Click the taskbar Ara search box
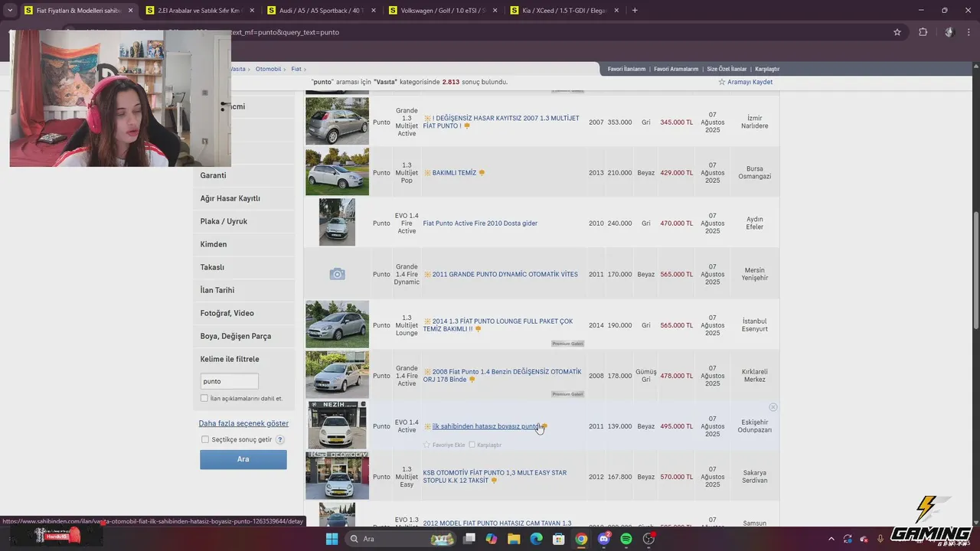Screen dimensions: 980x551 tap(401, 539)
